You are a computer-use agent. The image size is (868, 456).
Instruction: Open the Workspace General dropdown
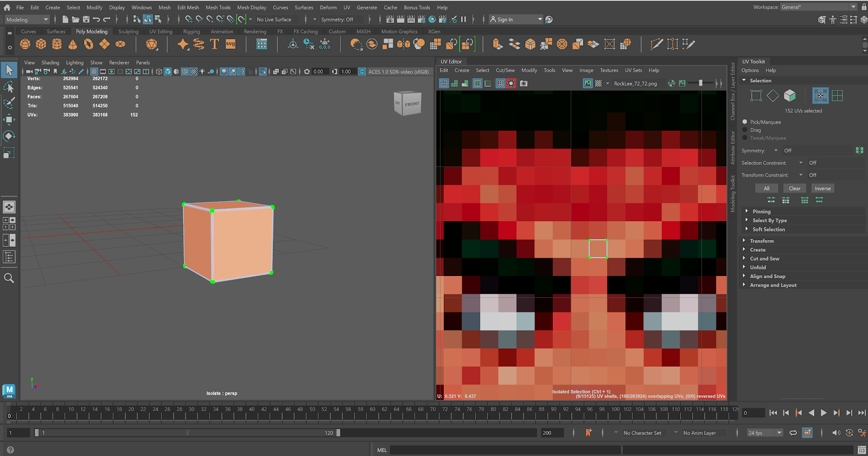point(819,7)
